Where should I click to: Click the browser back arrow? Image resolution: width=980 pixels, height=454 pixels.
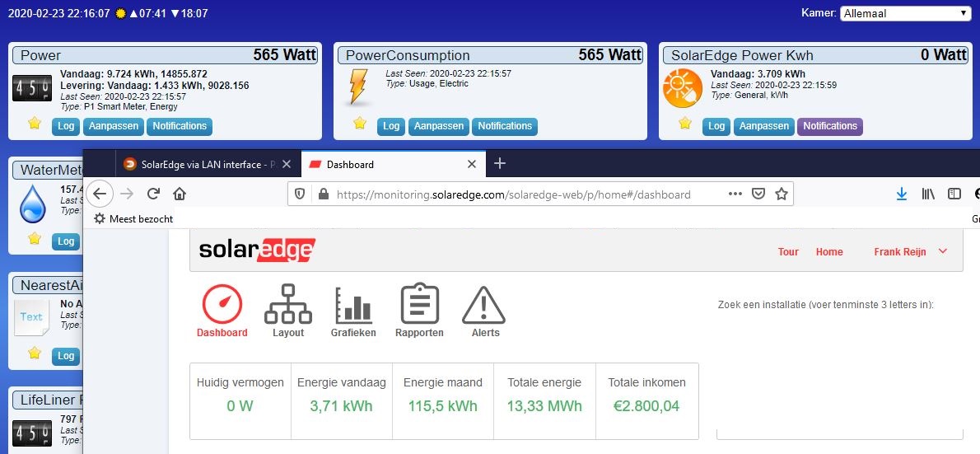click(100, 194)
